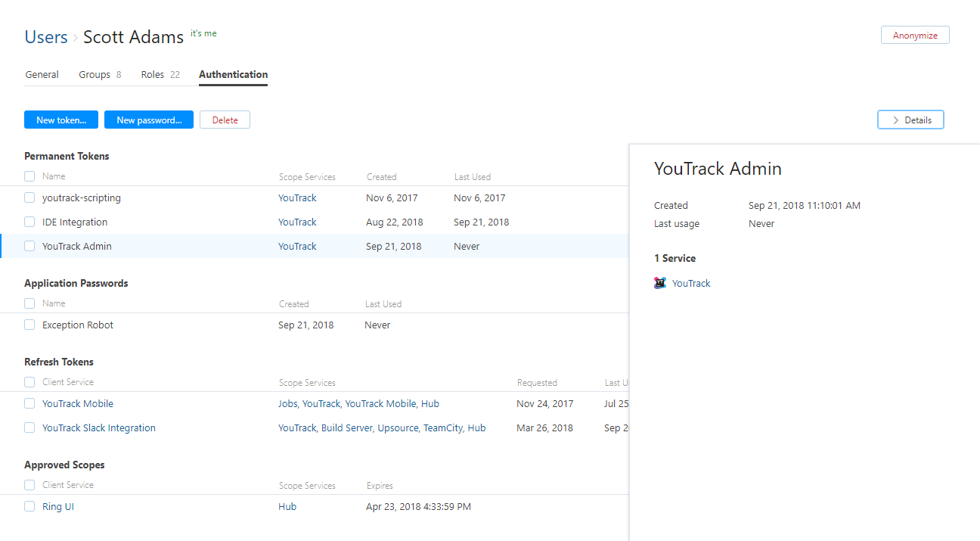The image size is (980, 541).
Task: Click the Anonymize button
Action: [915, 36]
